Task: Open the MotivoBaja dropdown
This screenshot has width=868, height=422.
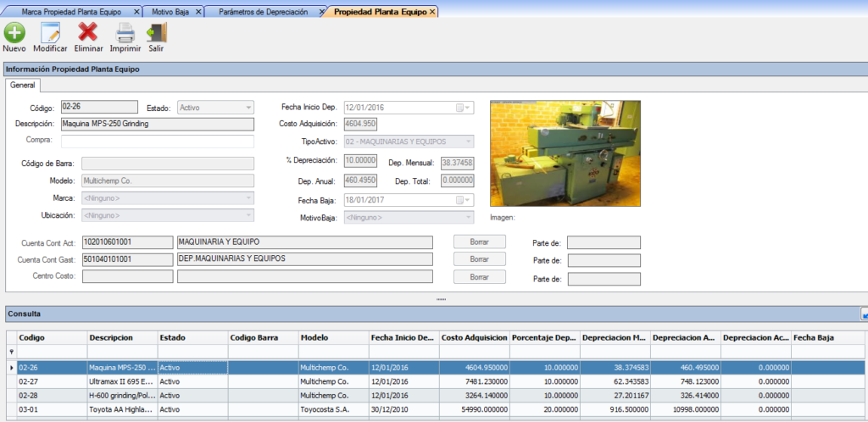Action: coord(468,218)
